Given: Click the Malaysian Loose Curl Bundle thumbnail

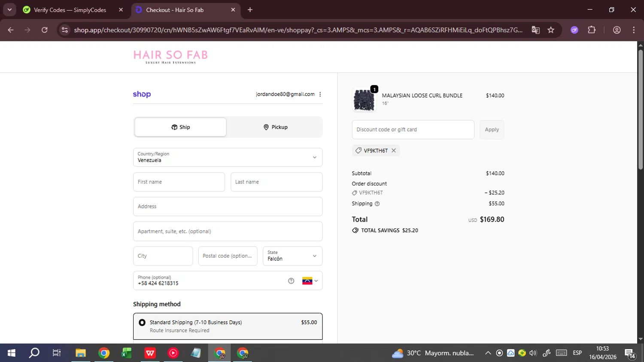Looking at the screenshot, I should (364, 100).
